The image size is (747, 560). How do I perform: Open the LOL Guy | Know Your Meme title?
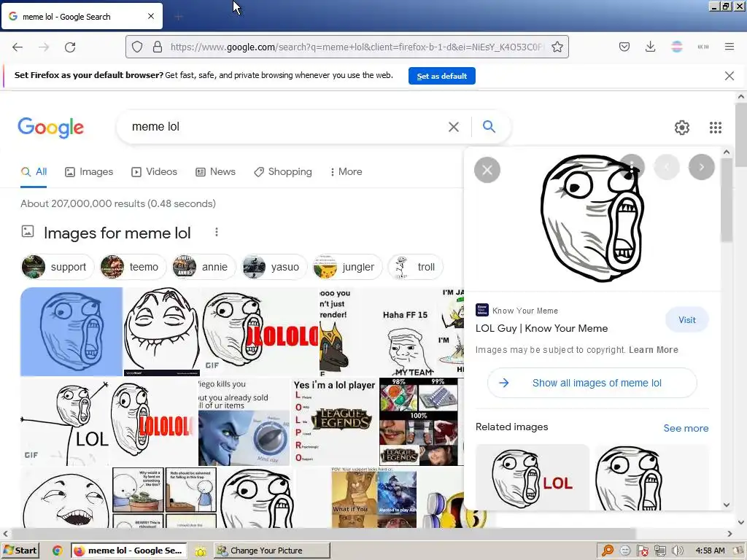pos(541,328)
